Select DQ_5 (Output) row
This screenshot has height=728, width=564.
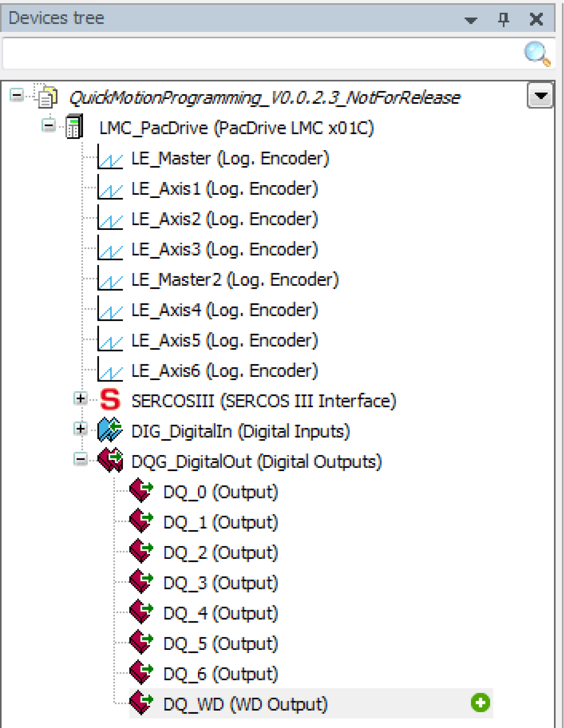(x=221, y=644)
